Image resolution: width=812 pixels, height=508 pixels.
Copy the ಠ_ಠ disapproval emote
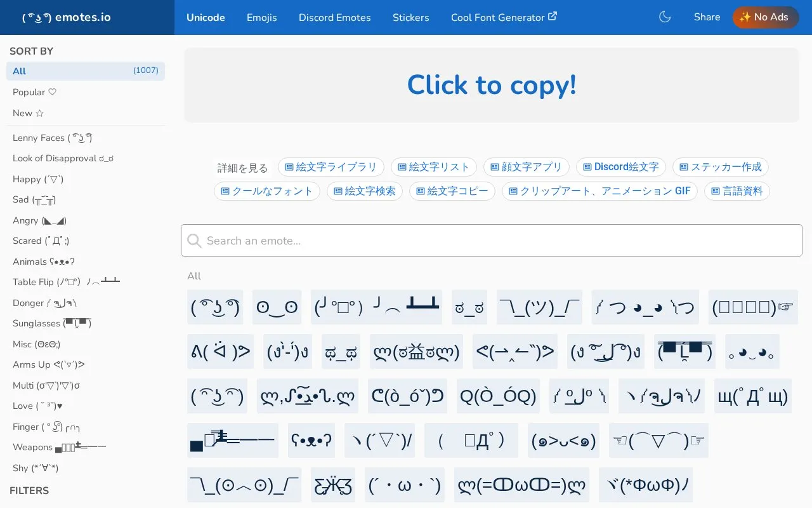(x=469, y=307)
